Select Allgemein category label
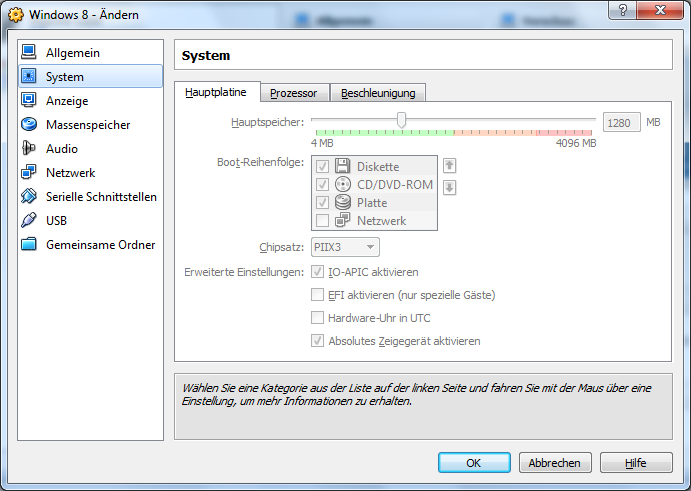The width and height of the screenshot is (691, 491). (x=73, y=53)
